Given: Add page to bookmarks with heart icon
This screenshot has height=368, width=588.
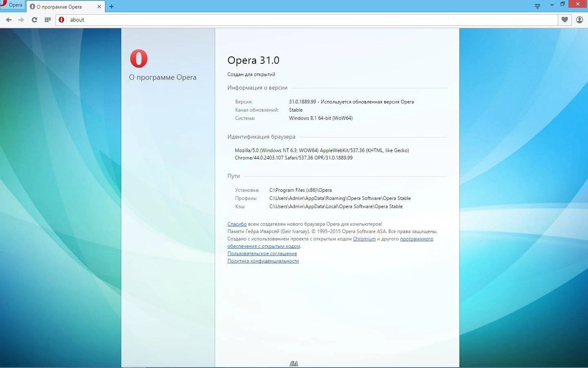Looking at the screenshot, I should (565, 20).
